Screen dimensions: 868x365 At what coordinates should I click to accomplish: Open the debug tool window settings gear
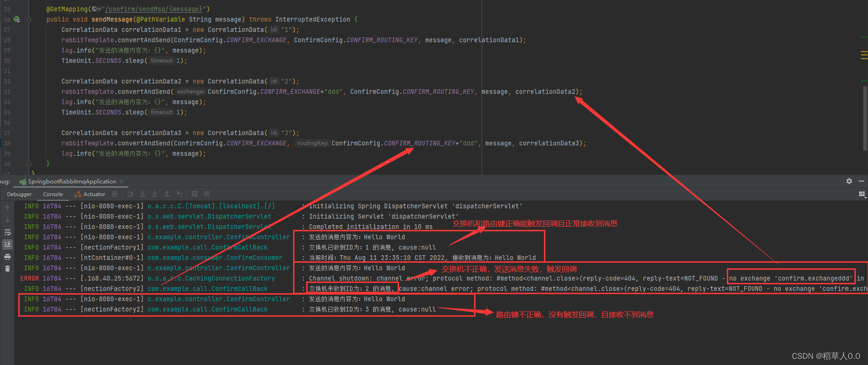(x=849, y=181)
